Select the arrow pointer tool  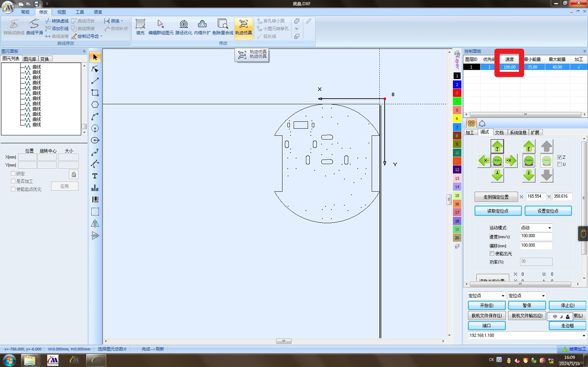click(x=95, y=57)
